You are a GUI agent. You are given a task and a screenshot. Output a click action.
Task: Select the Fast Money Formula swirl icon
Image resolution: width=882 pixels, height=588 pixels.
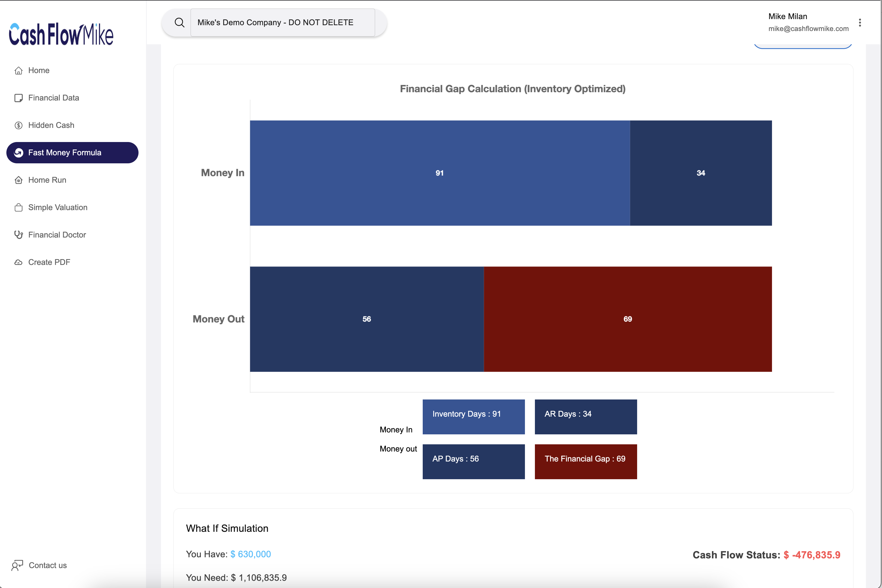pyautogui.click(x=19, y=153)
